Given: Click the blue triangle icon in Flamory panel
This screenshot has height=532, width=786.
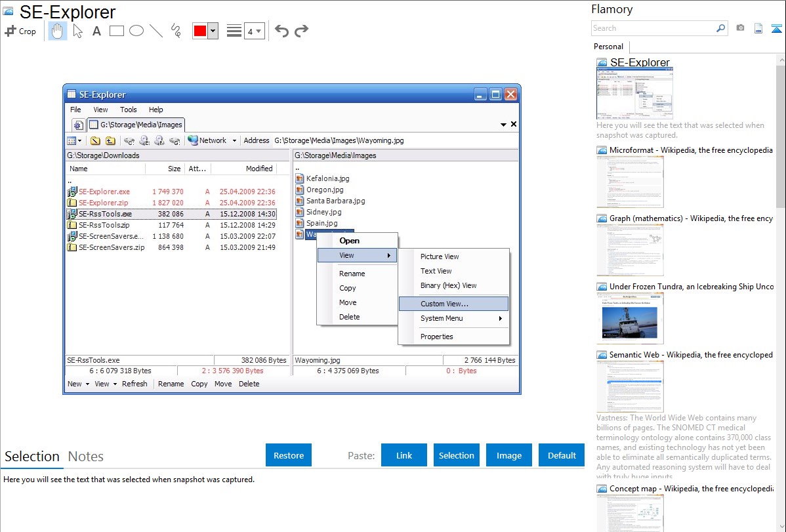Looking at the screenshot, I should pos(776,28).
